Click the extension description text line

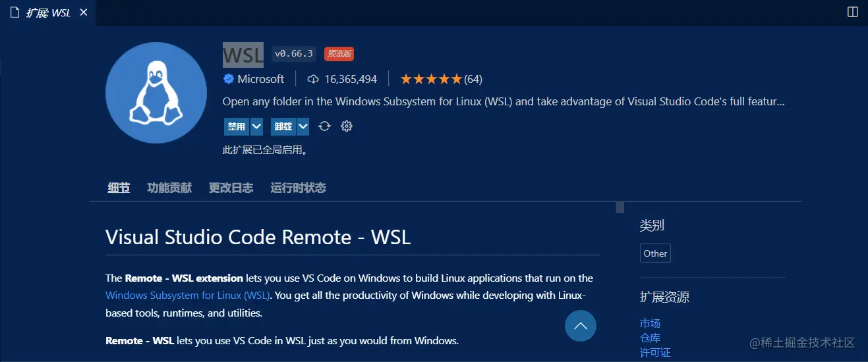pyautogui.click(x=504, y=102)
